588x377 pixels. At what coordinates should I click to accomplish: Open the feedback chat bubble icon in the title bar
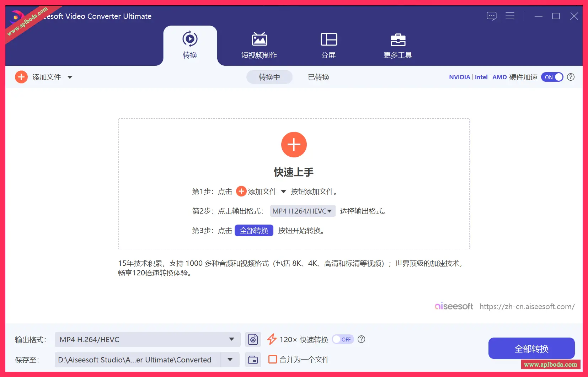(x=492, y=16)
